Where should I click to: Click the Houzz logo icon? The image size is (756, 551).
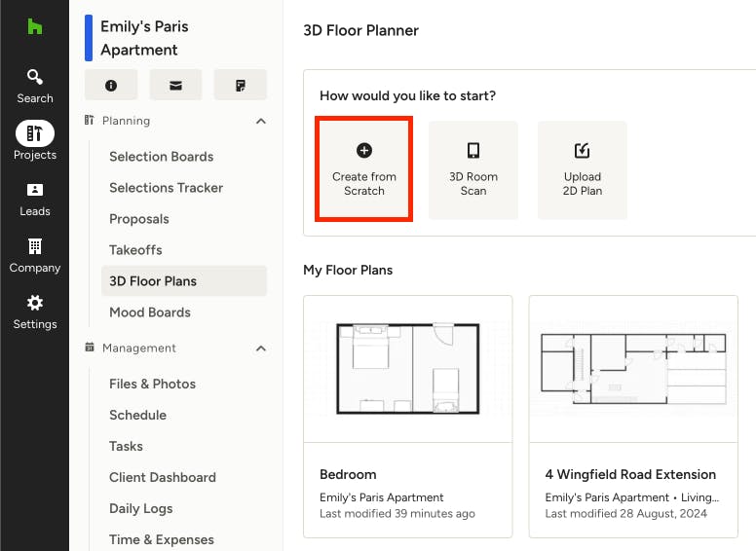coord(35,26)
